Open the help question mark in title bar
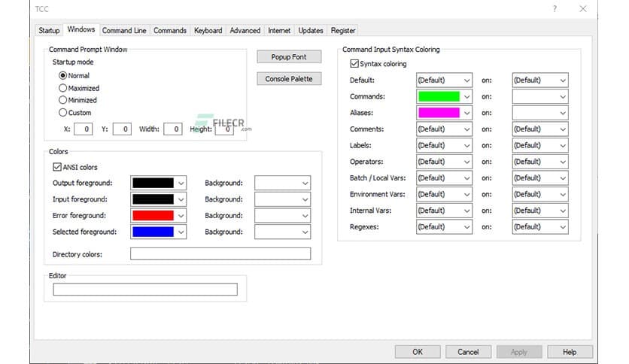The image size is (629, 364). [x=555, y=9]
